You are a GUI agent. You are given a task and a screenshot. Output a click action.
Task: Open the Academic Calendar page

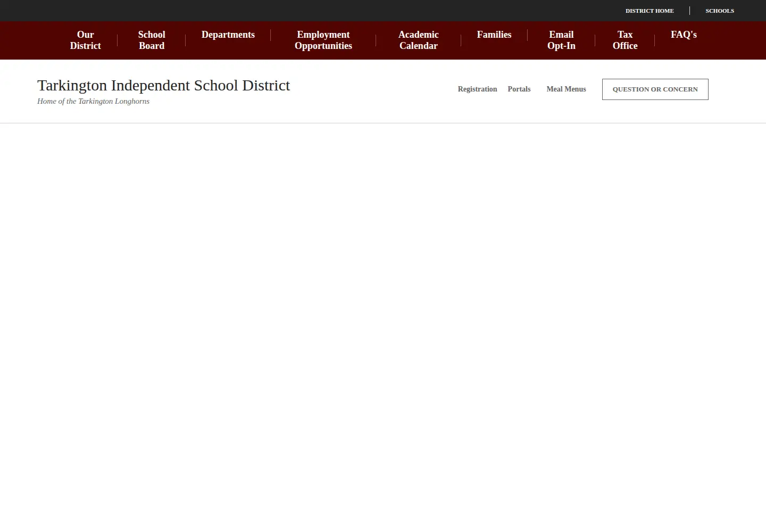pos(419,40)
